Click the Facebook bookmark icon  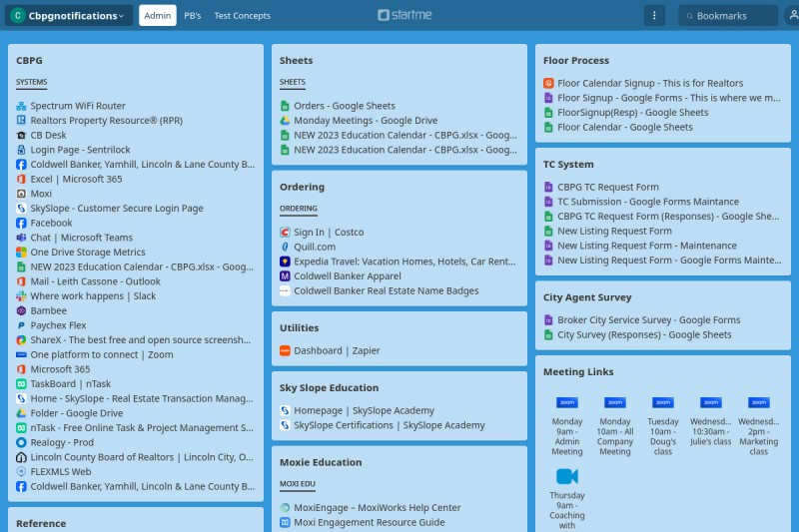pyautogui.click(x=21, y=223)
